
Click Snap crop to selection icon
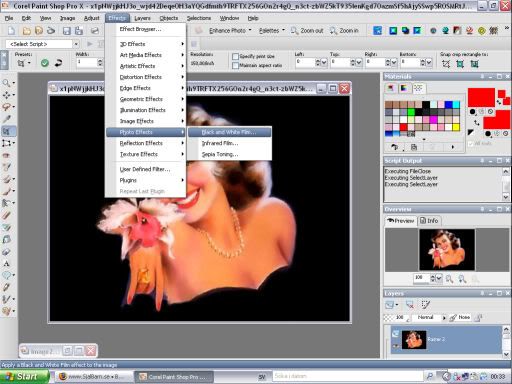coord(446,64)
